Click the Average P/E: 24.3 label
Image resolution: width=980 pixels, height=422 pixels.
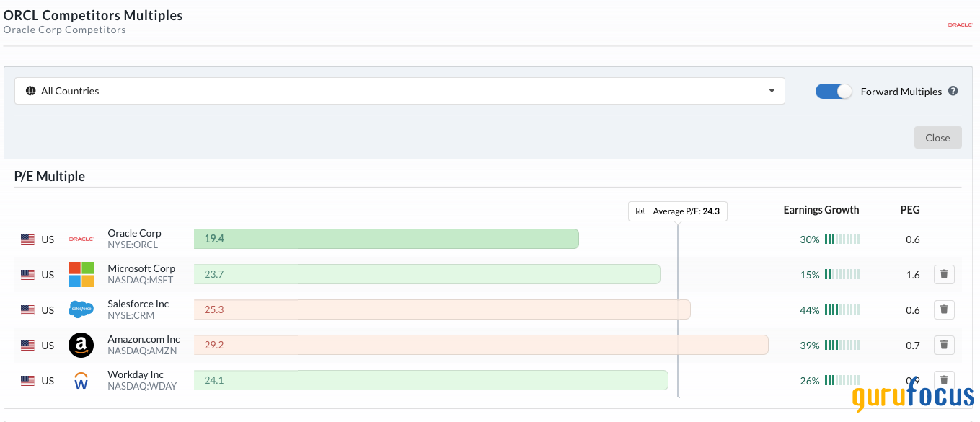(678, 211)
